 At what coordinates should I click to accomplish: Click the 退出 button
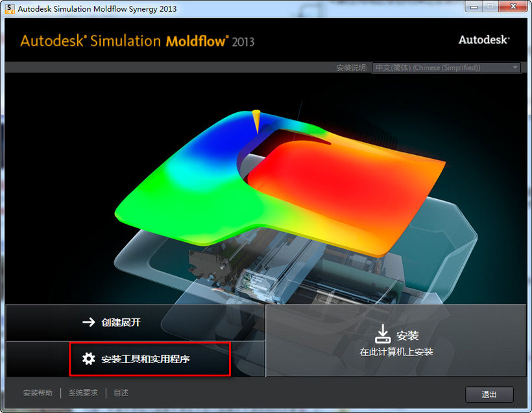click(489, 394)
